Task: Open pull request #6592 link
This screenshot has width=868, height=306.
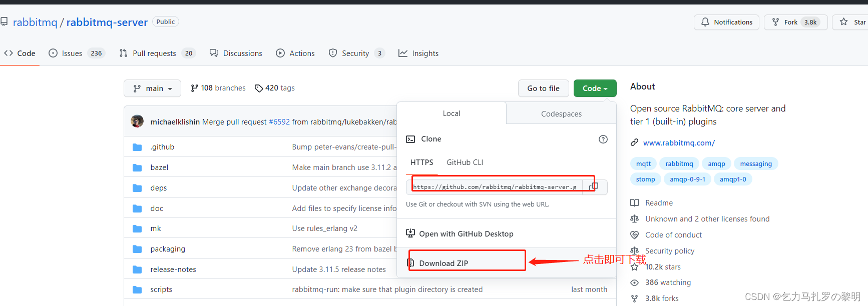Action: pos(279,122)
